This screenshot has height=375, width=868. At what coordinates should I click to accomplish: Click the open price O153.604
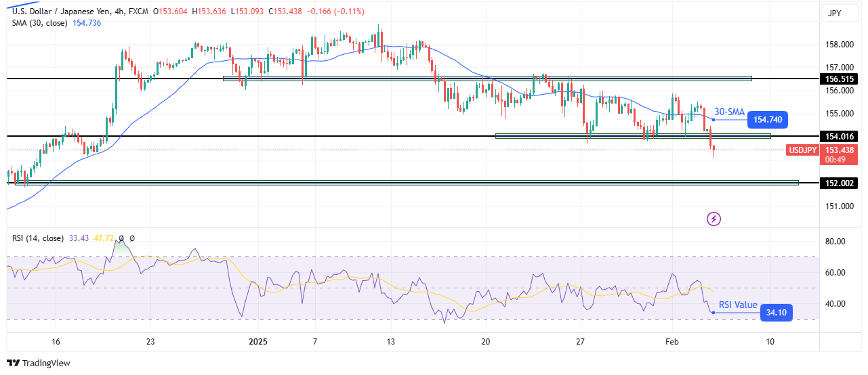[x=170, y=12]
